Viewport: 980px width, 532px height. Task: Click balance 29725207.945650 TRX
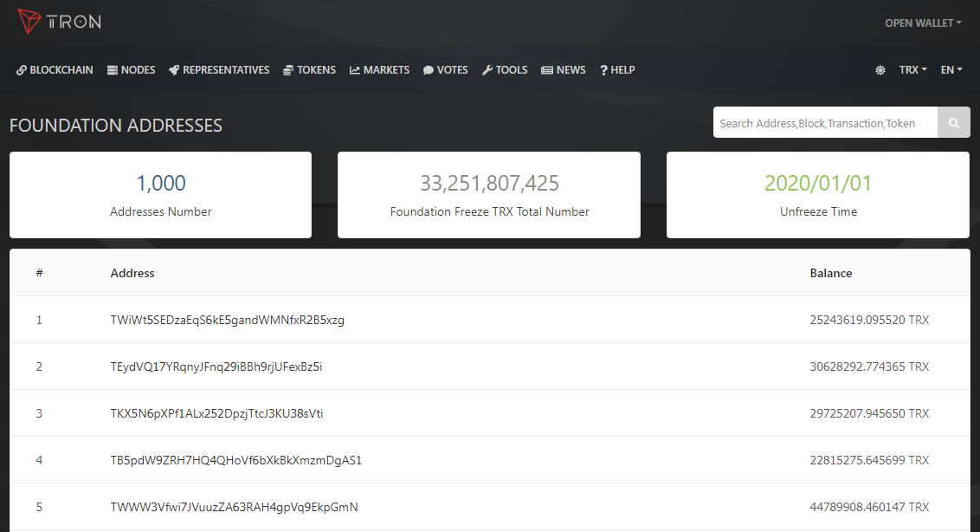point(869,413)
